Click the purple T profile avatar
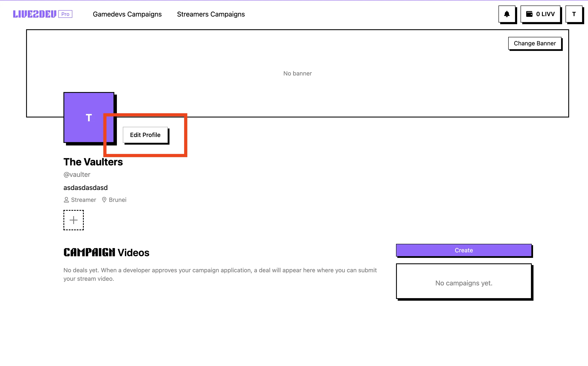 89,117
